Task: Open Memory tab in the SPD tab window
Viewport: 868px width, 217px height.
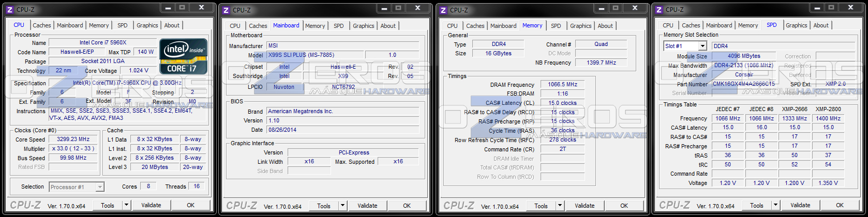Action: click(x=748, y=25)
